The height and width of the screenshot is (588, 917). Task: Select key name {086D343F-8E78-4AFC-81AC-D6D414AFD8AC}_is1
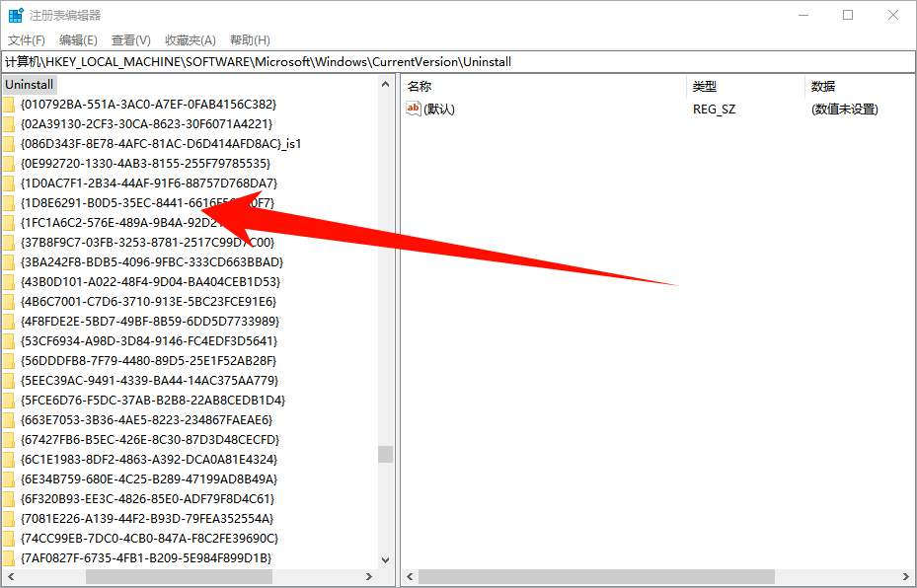coord(161,144)
